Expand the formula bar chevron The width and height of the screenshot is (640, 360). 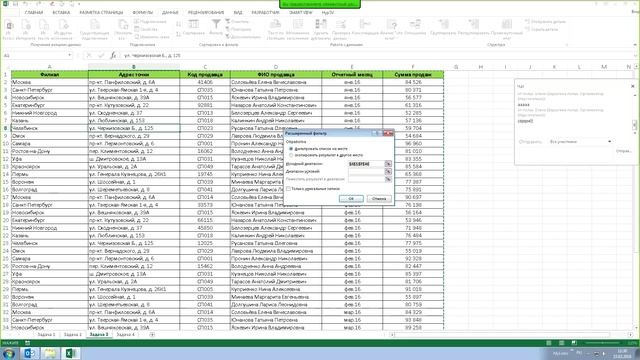(x=635, y=55)
